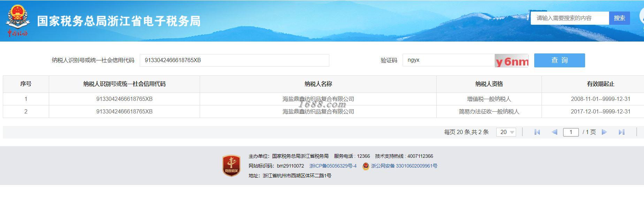The width and height of the screenshot is (644, 207).
Task: Go to the first page icon
Action: pyautogui.click(x=537, y=132)
